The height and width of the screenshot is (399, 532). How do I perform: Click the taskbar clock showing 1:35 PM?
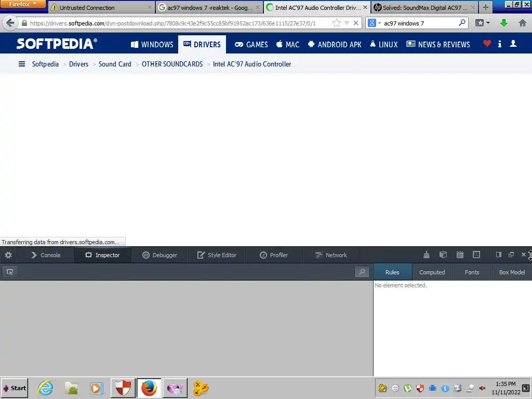[x=506, y=388]
